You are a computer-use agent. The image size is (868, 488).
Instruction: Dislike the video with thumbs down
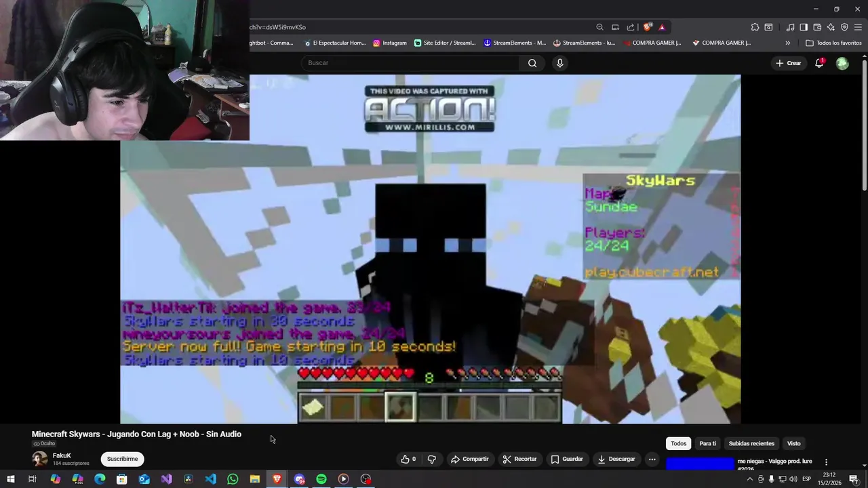(x=431, y=459)
